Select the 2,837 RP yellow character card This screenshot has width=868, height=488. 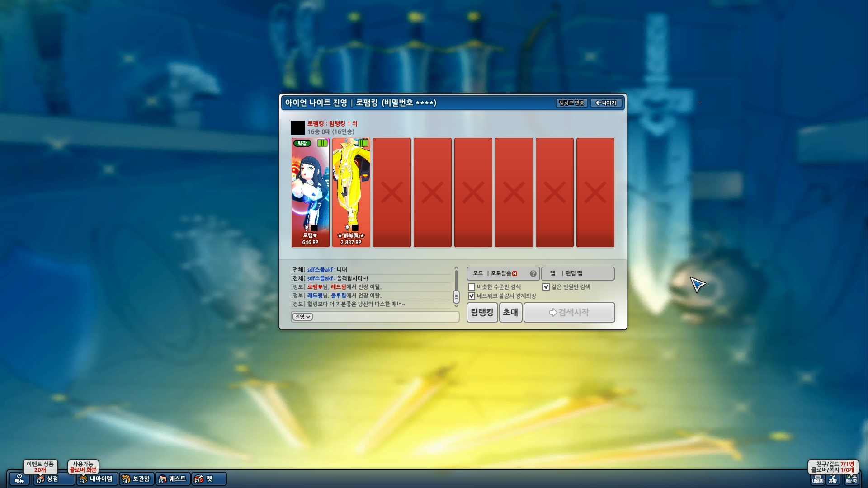pos(351,192)
